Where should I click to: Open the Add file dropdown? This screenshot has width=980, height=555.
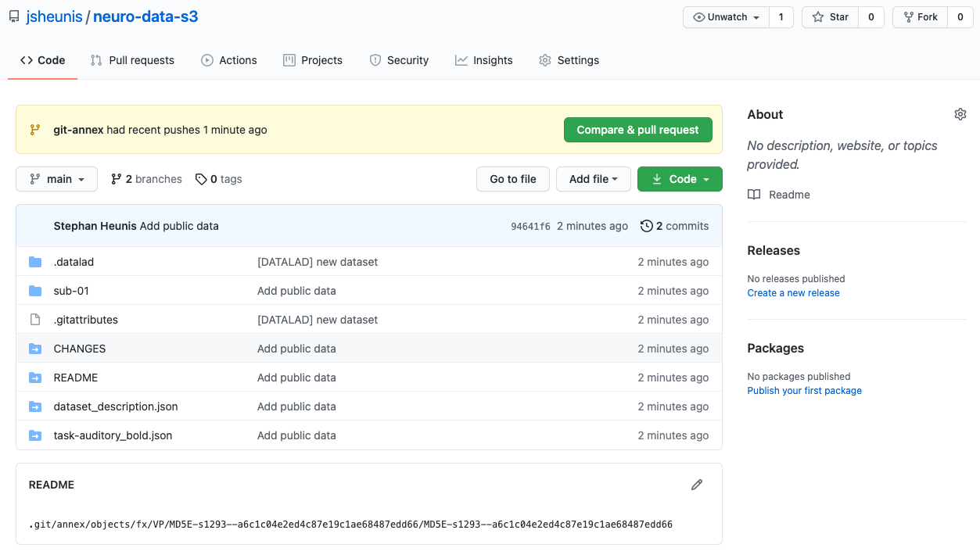pyautogui.click(x=593, y=179)
